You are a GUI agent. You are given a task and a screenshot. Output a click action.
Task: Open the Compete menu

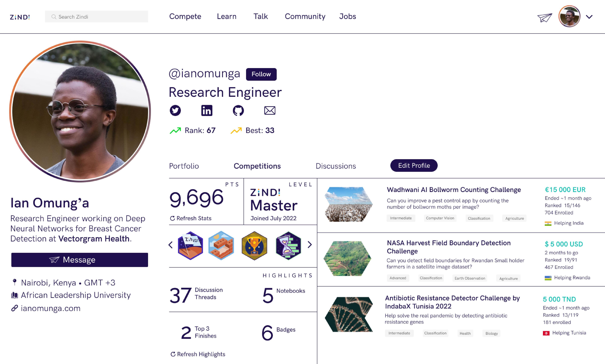tap(185, 16)
